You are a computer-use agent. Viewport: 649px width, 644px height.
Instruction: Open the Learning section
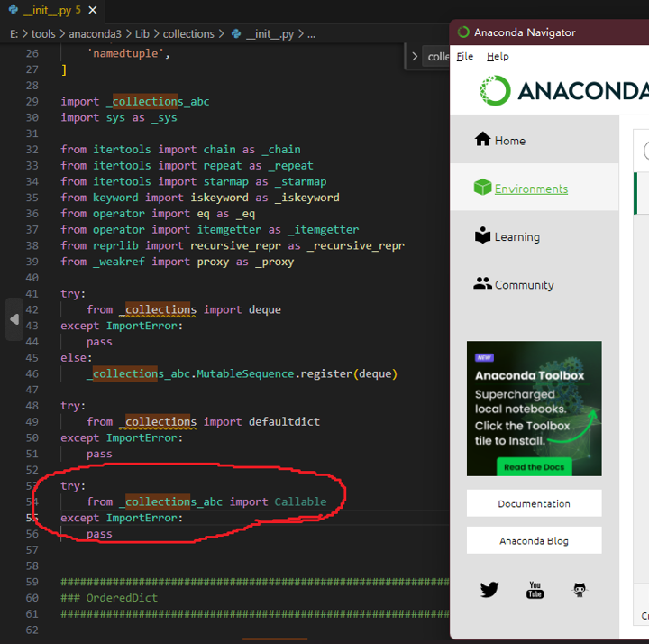(x=534, y=236)
